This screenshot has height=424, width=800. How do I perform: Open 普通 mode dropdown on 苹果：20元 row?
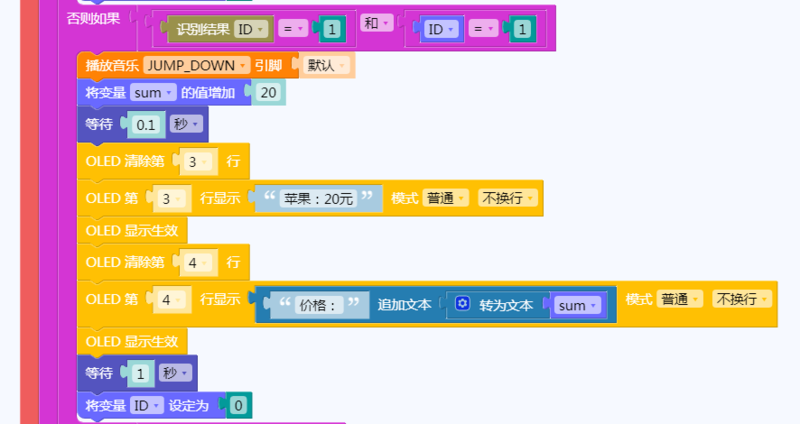pos(445,198)
